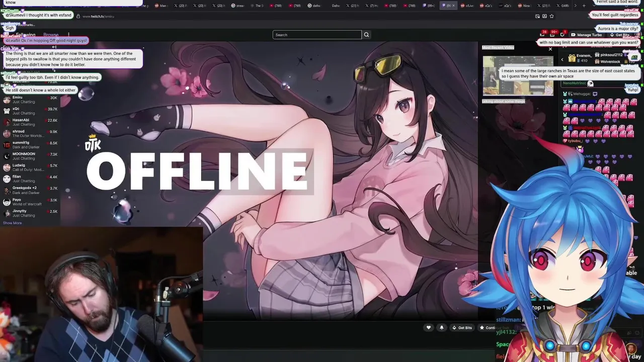The width and height of the screenshot is (644, 362).
Task: Open the Following tab on Twitch
Action: point(25,35)
